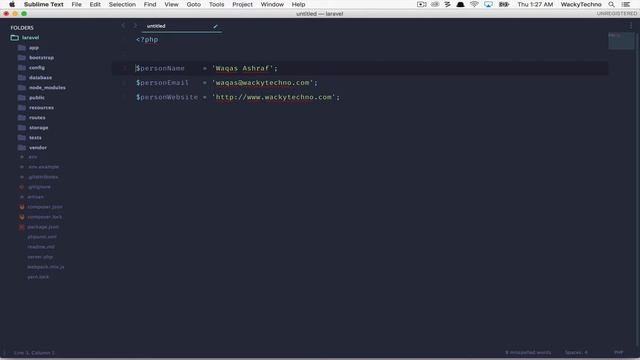Click the <?php opening tag
The image size is (640, 360).
click(x=147, y=40)
